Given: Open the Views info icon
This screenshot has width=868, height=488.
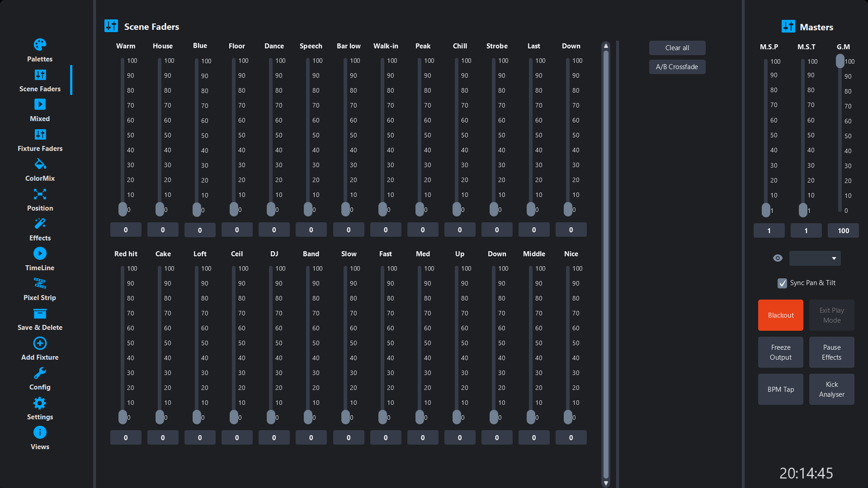Looking at the screenshot, I should point(40,432).
